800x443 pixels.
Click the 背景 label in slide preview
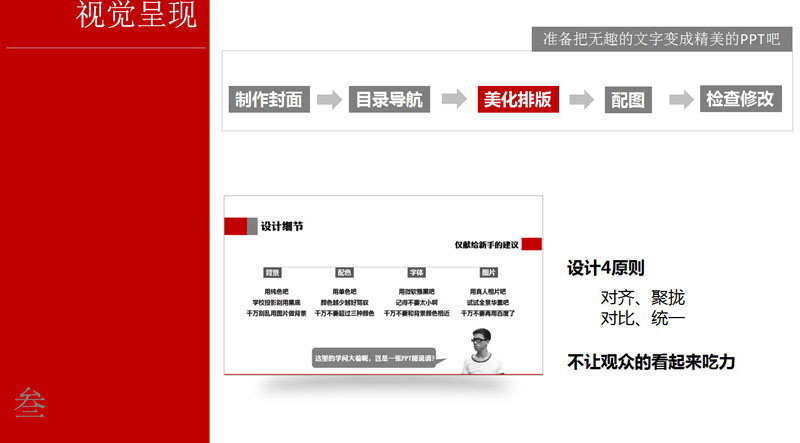point(272,272)
